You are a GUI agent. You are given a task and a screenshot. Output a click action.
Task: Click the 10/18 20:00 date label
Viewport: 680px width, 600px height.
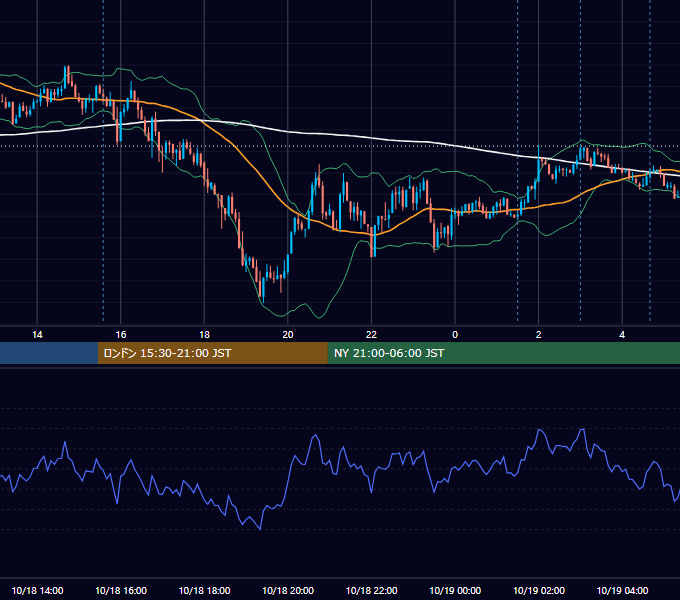pyautogui.click(x=288, y=590)
